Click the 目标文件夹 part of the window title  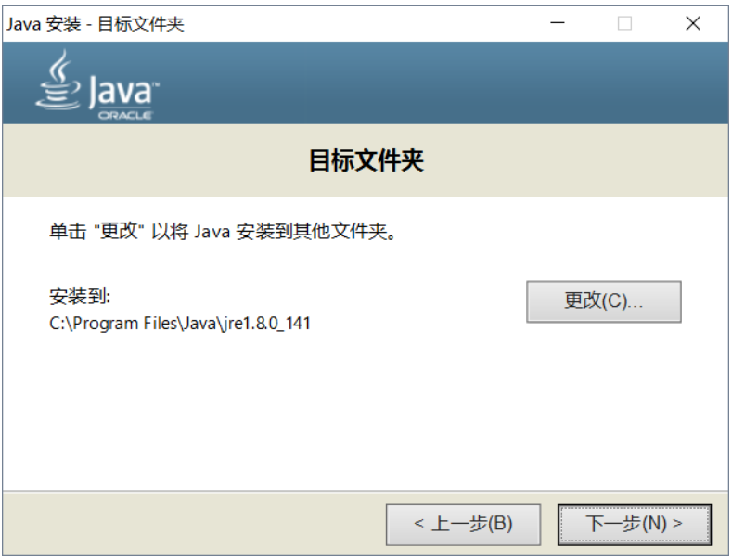click(x=141, y=24)
